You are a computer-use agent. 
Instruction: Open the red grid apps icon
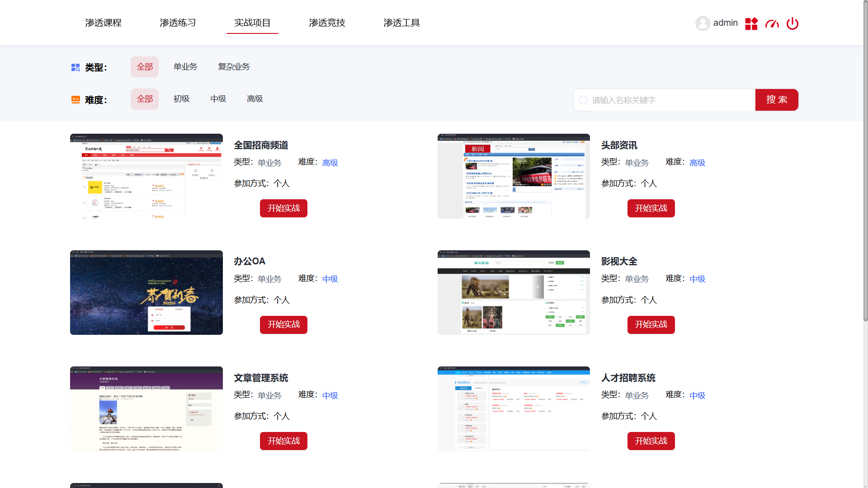(x=751, y=23)
